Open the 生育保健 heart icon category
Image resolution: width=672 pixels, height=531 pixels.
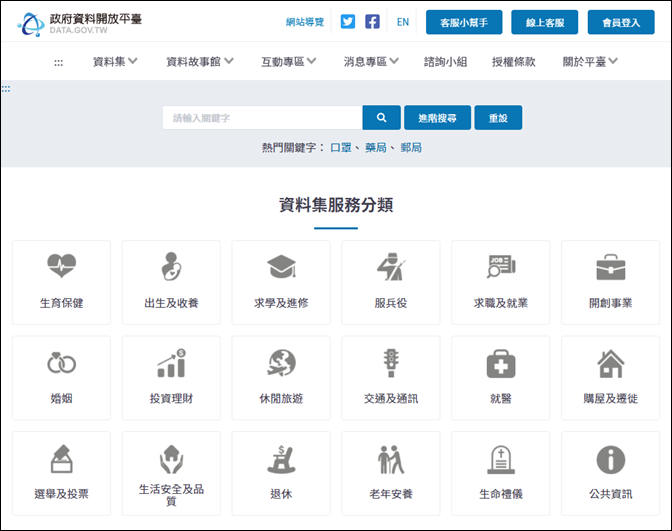pyautogui.click(x=62, y=266)
